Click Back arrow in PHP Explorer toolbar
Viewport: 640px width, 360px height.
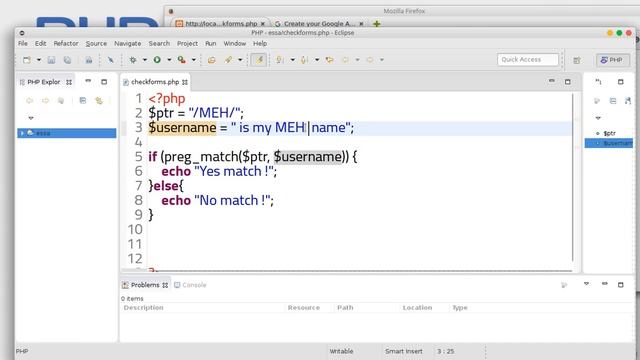29,100
